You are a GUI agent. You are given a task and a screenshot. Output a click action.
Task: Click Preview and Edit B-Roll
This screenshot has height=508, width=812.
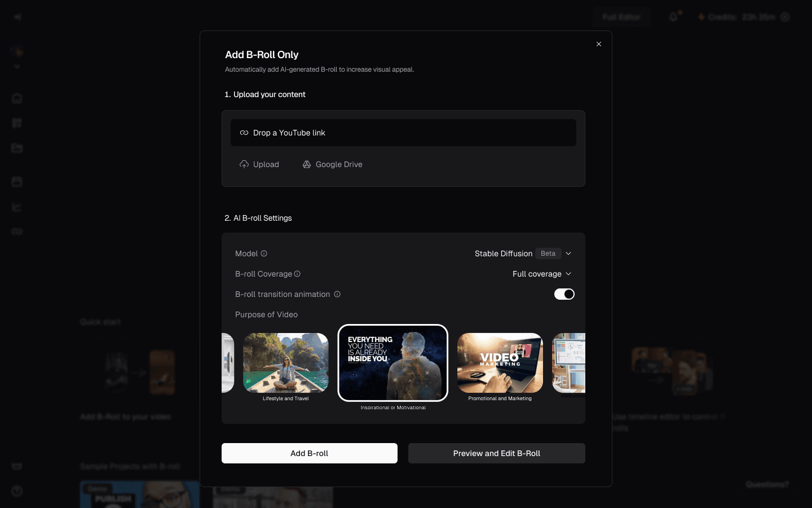pos(497,453)
